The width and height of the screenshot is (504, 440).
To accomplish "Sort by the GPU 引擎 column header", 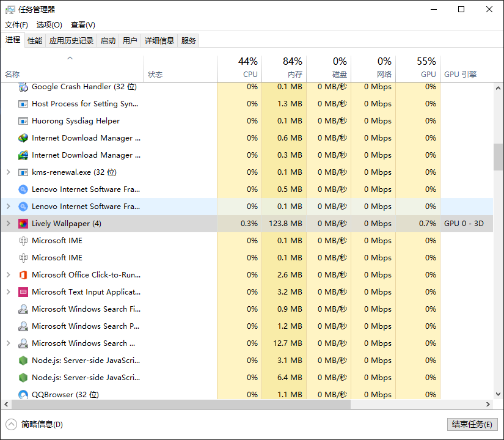I will tap(466, 68).
